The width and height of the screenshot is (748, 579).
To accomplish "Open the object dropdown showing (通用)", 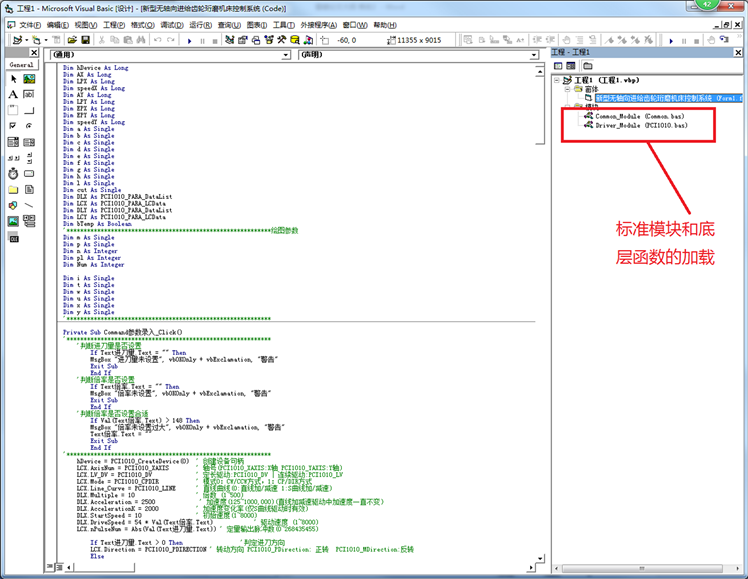I will (170, 55).
